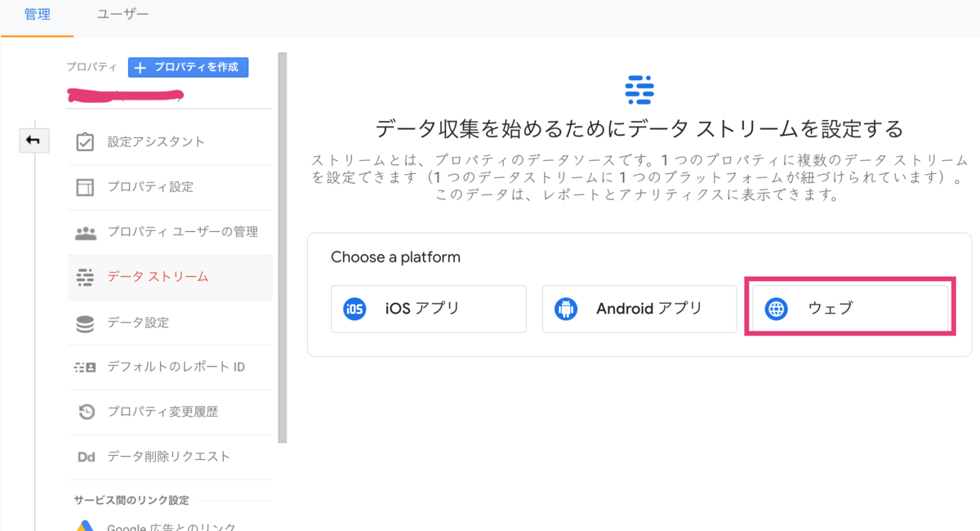The width and height of the screenshot is (980, 531).
Task: Switch to the ユーザー tab
Action: (x=122, y=15)
